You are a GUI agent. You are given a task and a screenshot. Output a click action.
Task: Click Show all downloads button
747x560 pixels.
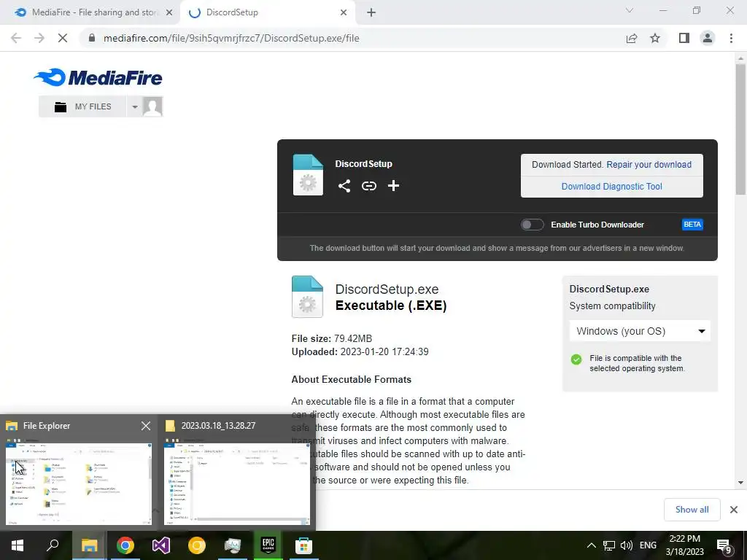click(692, 510)
